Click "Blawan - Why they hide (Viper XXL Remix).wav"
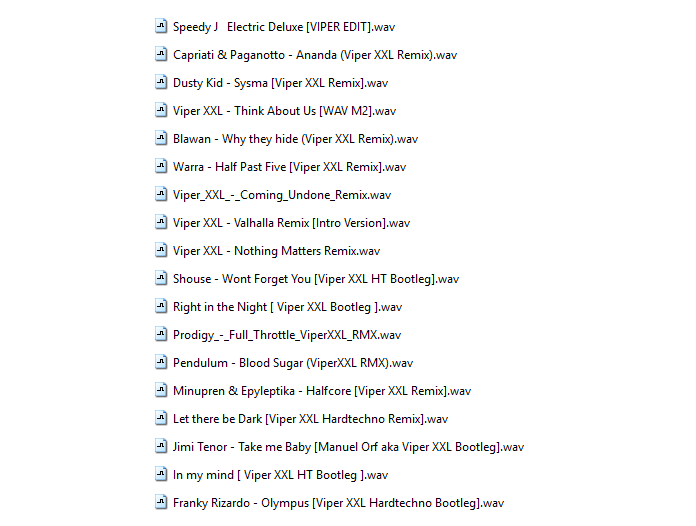This screenshot has width=696, height=526. click(x=296, y=139)
